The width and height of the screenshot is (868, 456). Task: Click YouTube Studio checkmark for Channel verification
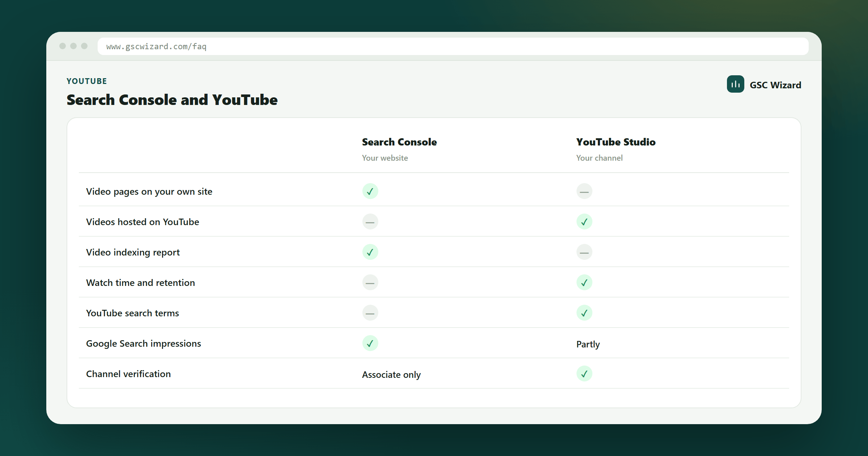pyautogui.click(x=584, y=373)
